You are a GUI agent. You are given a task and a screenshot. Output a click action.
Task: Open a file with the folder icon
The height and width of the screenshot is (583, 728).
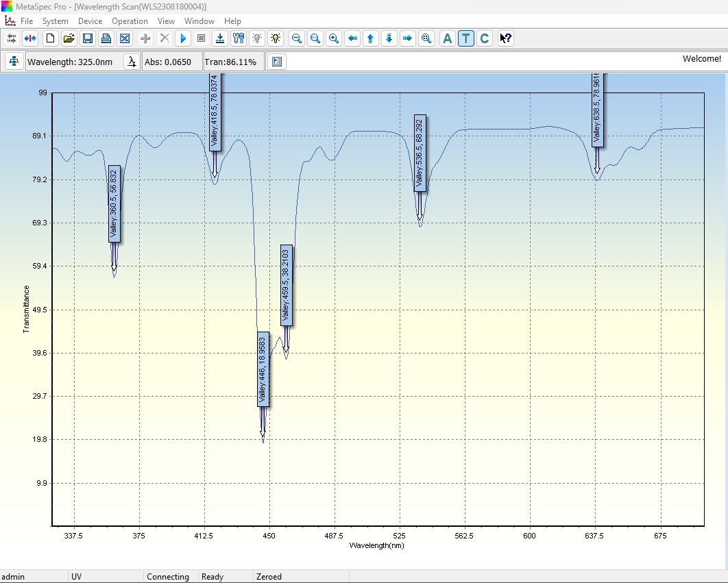[69, 38]
